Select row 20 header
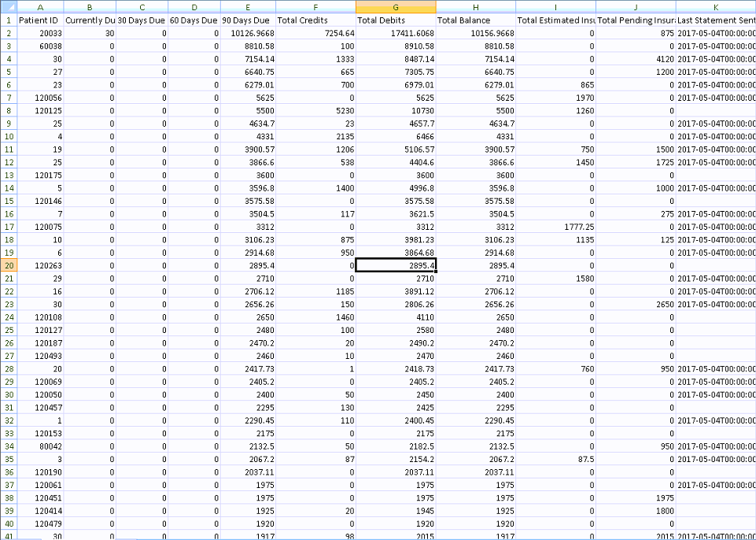The image size is (756, 540). [8, 266]
